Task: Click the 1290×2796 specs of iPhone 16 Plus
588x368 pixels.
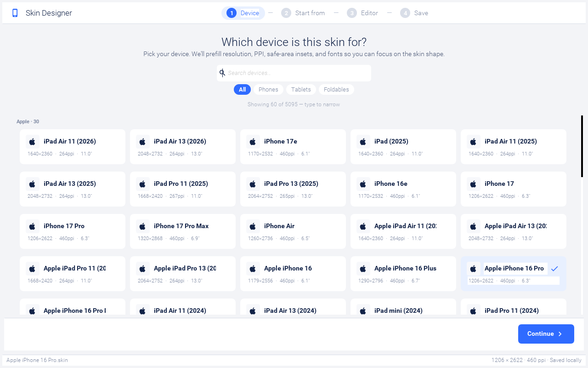Action: [x=389, y=281]
